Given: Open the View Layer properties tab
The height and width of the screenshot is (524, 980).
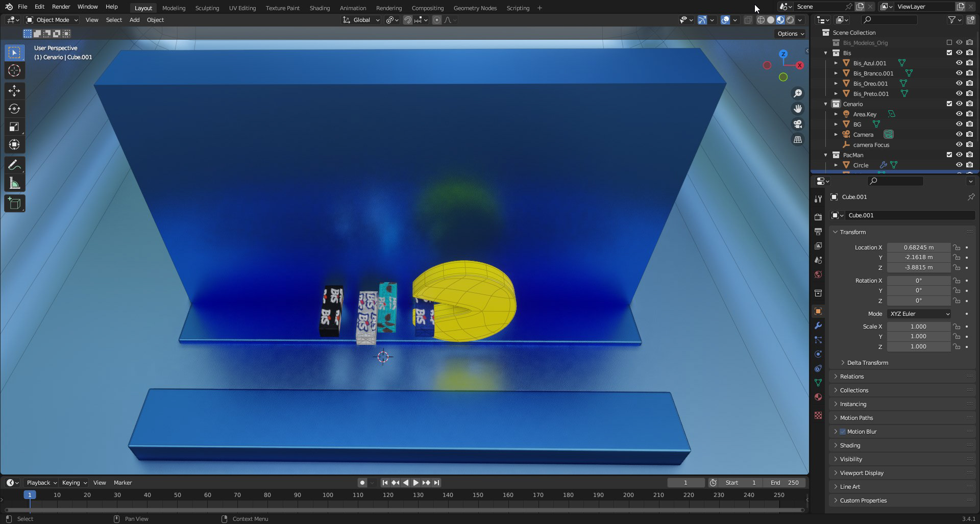Looking at the screenshot, I should [x=818, y=246].
